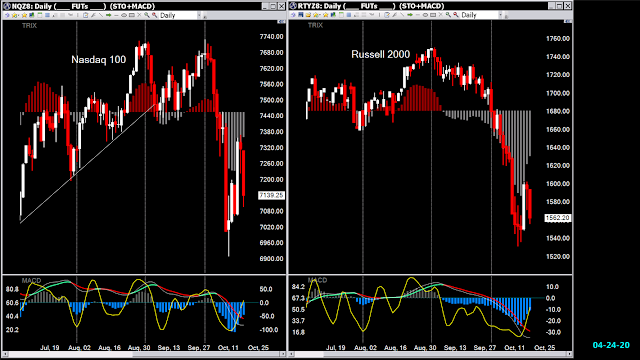Select rectangle drawing tool in RTYZ8 toolbar
Image resolution: width=640 pixels, height=360 pixels.
[x=433, y=15]
